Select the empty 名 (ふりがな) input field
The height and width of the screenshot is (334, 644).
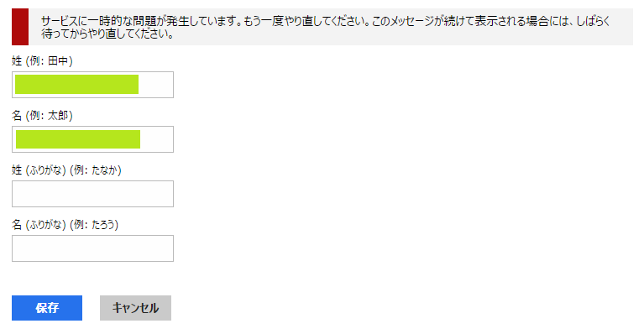point(93,248)
